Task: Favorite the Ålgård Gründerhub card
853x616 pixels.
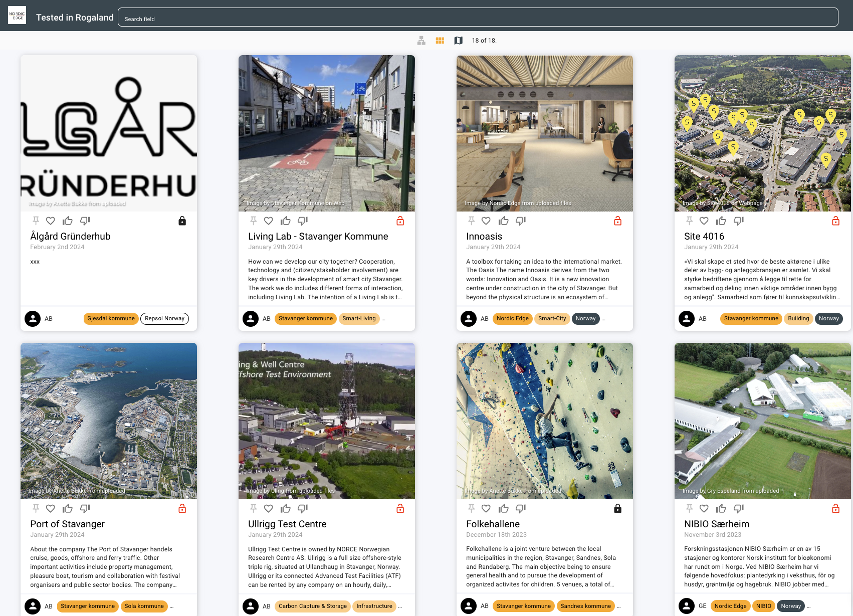Action: [x=51, y=221]
